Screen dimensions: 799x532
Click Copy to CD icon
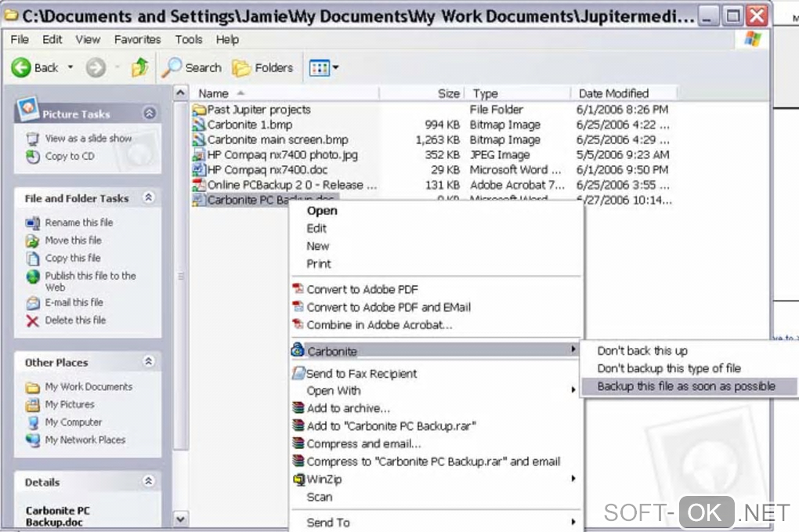[33, 157]
